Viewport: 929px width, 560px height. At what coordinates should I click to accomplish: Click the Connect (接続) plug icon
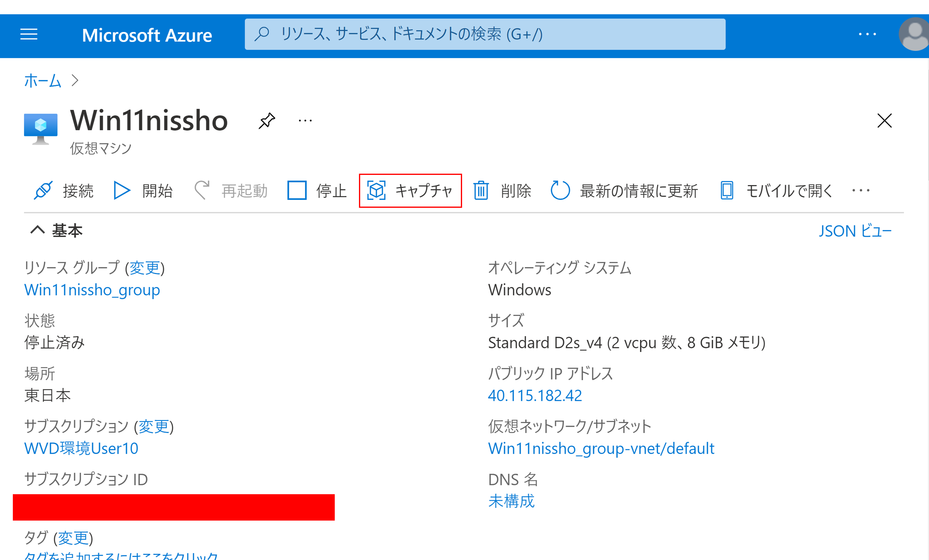[x=43, y=190]
